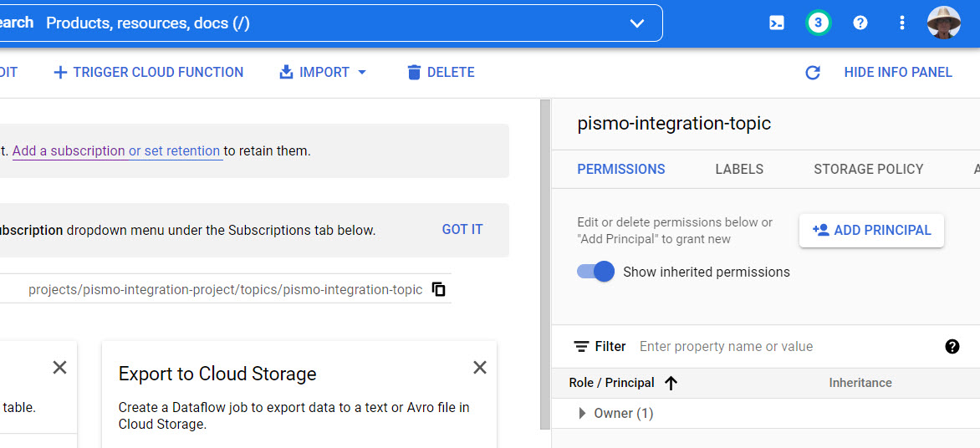Screen dimensions: 980x448
Task: Copy the topic name path
Action: (x=439, y=289)
